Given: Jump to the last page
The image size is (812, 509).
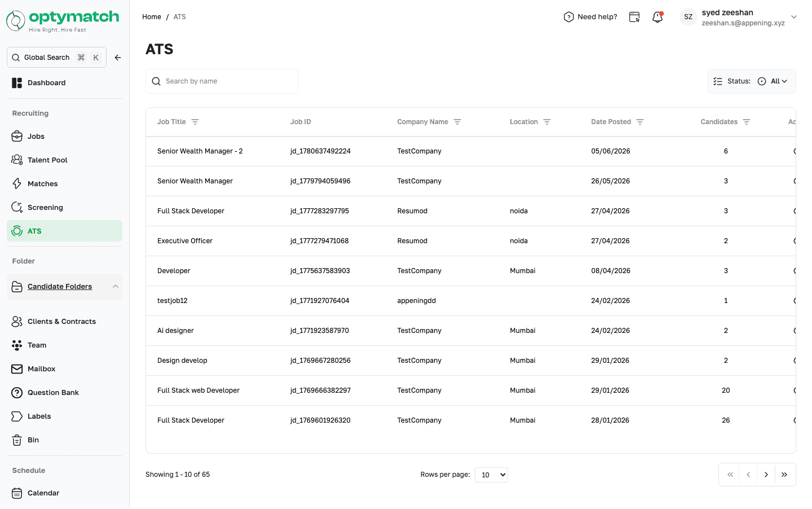Looking at the screenshot, I should point(784,475).
